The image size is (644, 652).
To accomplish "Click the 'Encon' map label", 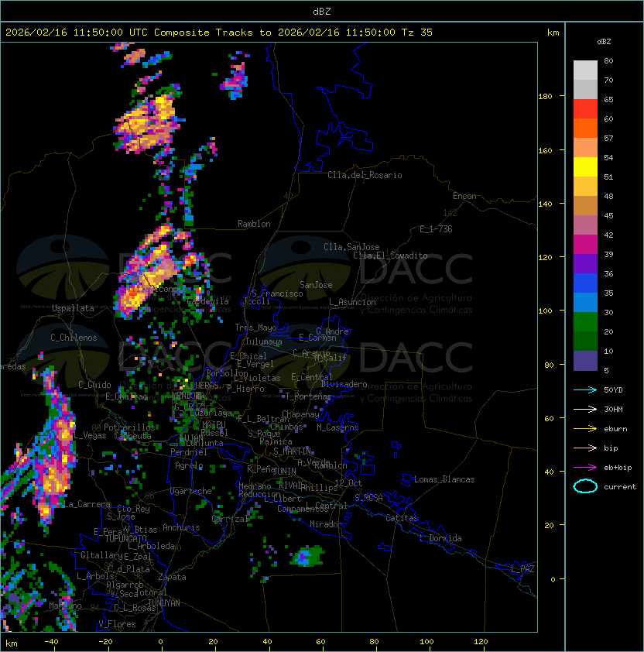I will [x=464, y=196].
